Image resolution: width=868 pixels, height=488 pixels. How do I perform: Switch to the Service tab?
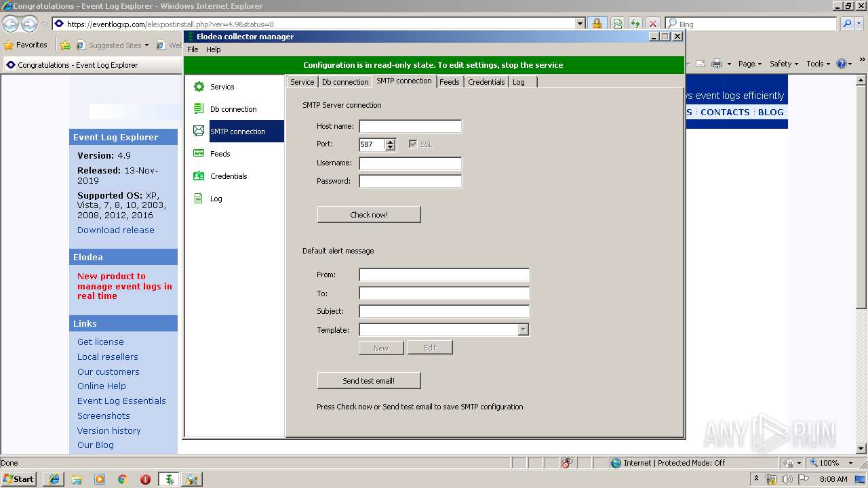coord(302,82)
